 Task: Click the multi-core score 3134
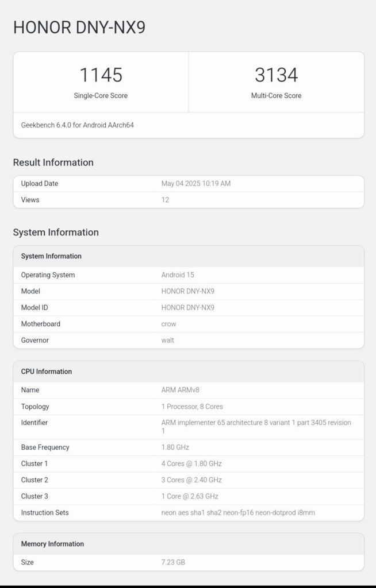pos(277,75)
